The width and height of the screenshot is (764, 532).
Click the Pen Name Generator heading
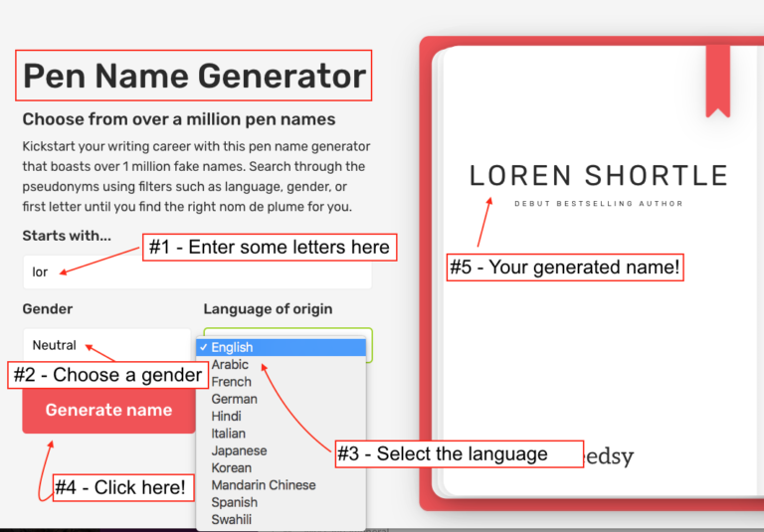[x=194, y=76]
